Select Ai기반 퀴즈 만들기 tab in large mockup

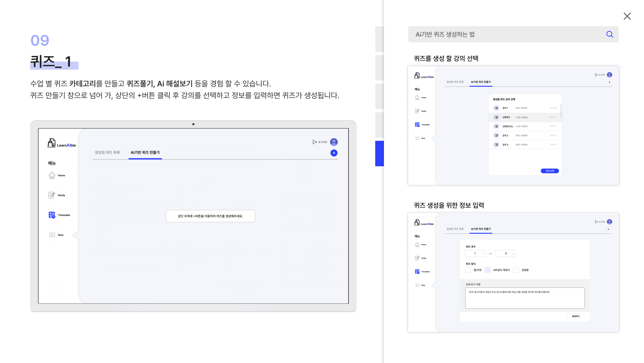(x=145, y=153)
